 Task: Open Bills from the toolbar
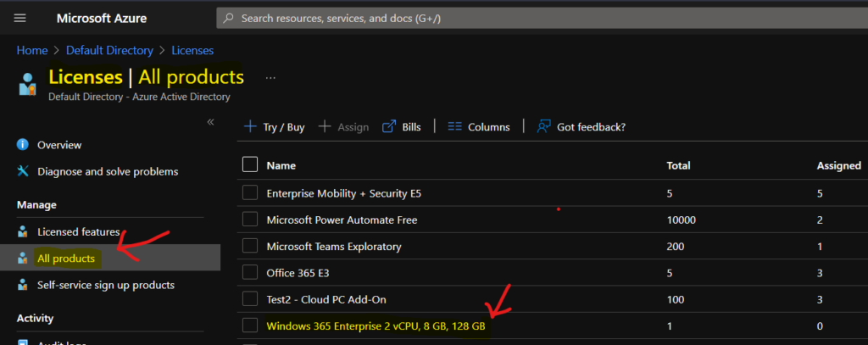[402, 127]
